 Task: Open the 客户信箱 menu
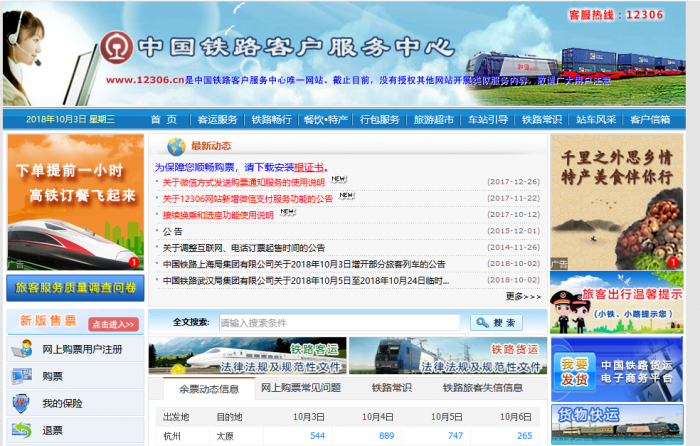pos(650,120)
